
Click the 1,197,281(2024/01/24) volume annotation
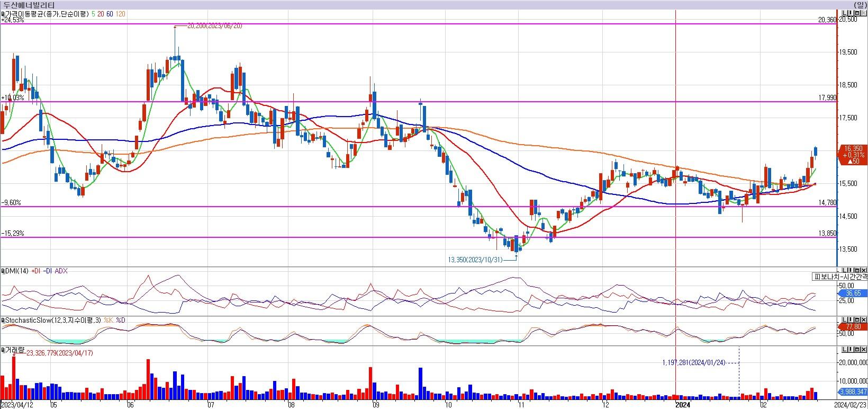pos(694,363)
